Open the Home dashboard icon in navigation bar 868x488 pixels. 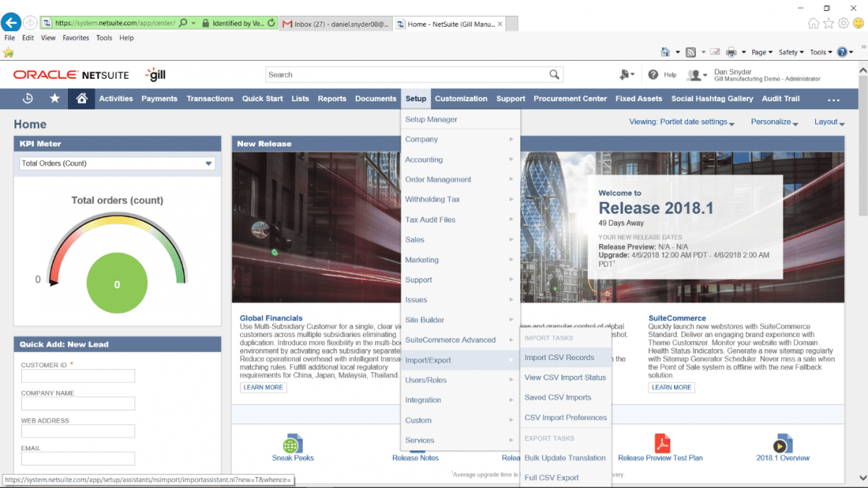coord(81,98)
